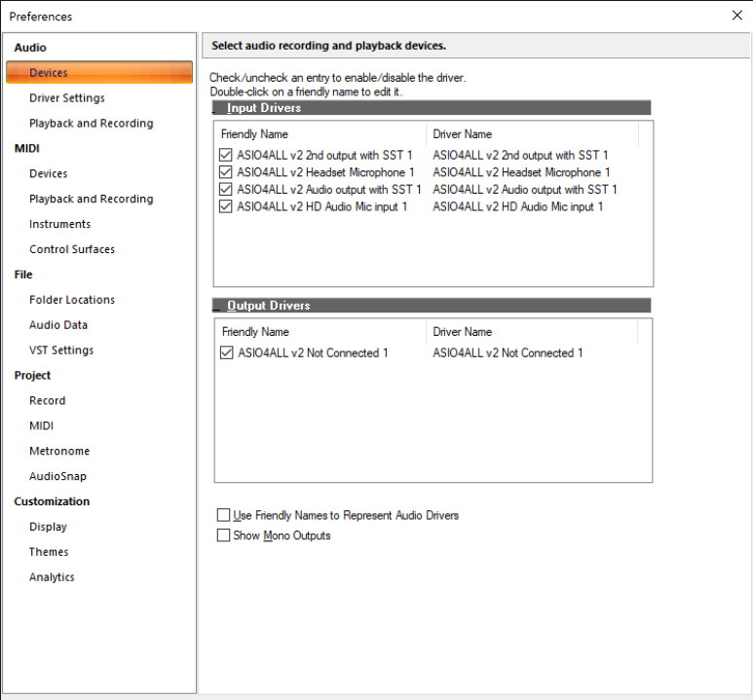Select input driver name ASIO4ALL v2 Headset Microphone 1

pos(521,172)
